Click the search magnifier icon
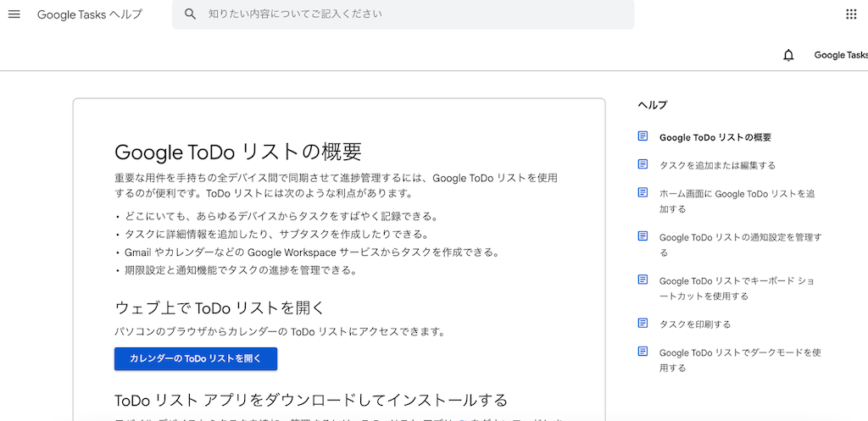868x421 pixels. (191, 14)
